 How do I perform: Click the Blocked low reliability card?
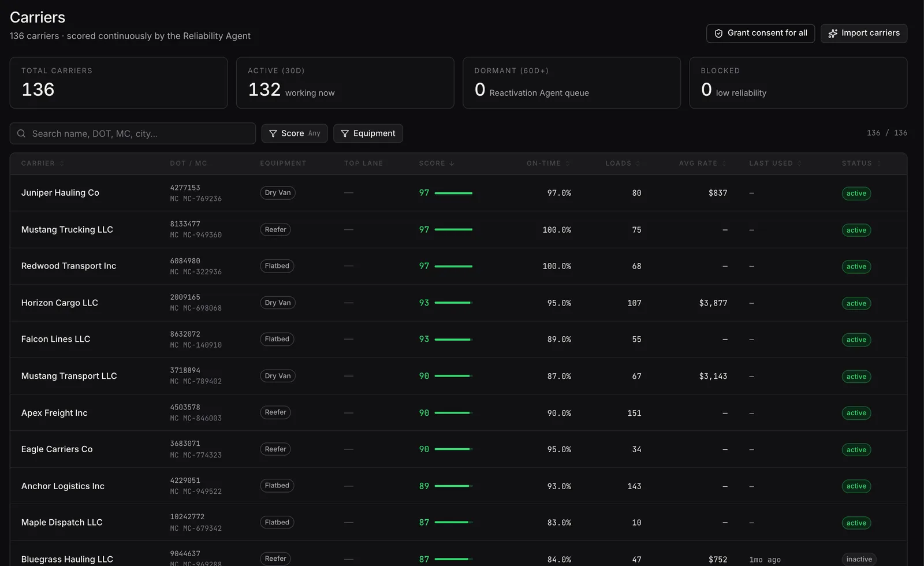click(x=798, y=83)
